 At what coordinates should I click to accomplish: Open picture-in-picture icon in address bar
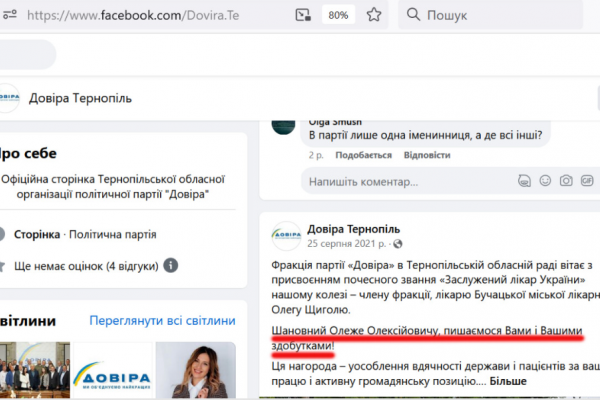pos(303,15)
